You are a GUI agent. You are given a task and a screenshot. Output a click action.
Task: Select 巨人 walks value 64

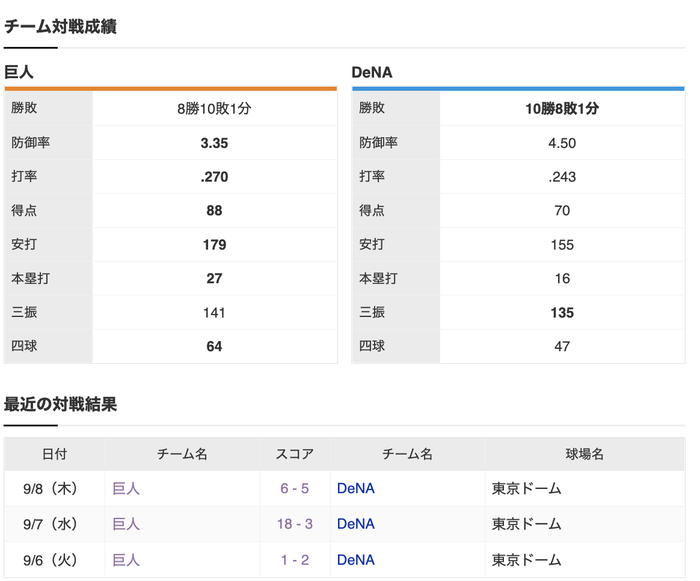pos(214,346)
